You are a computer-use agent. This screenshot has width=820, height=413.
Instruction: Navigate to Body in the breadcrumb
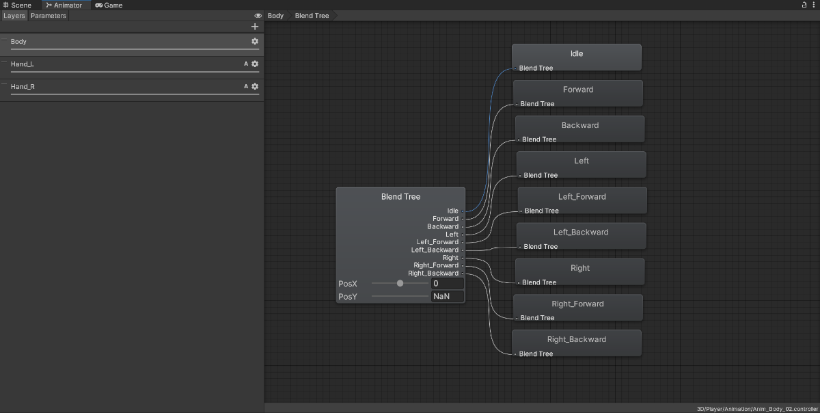point(276,16)
